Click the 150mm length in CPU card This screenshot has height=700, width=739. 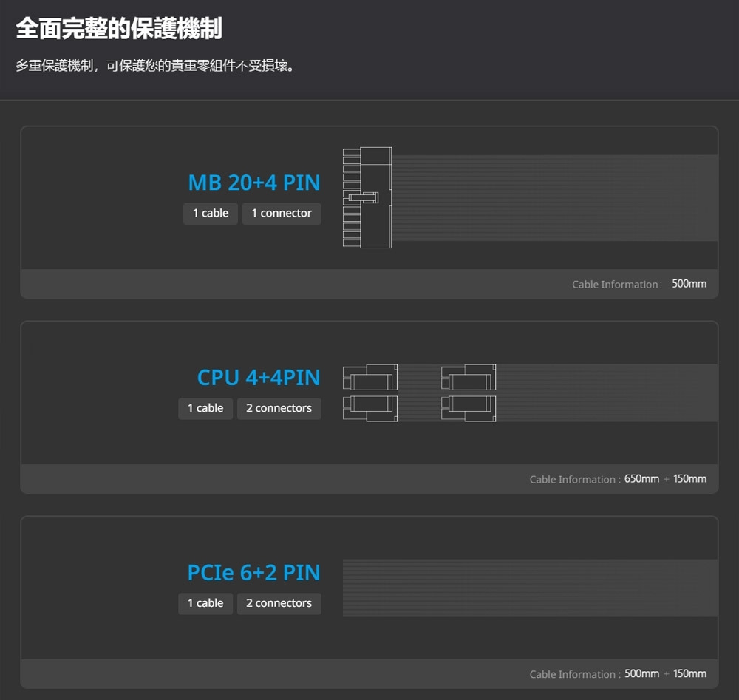(689, 479)
